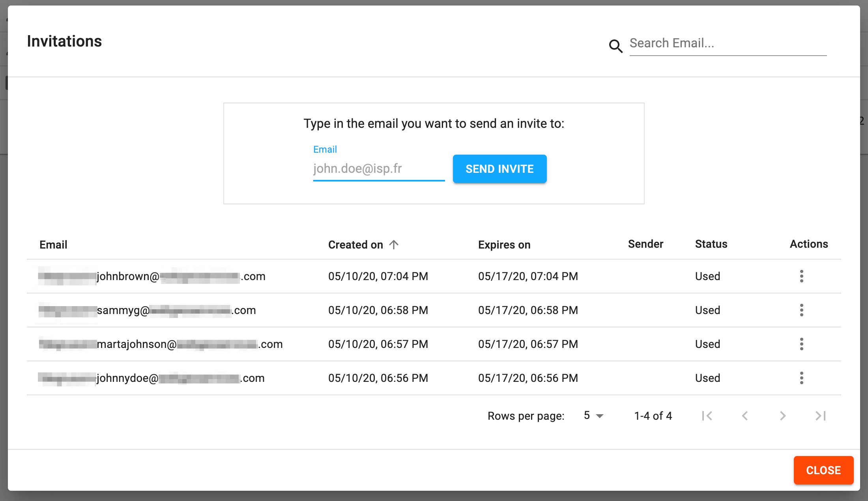Select the johnbrown email table row
Viewport: 868px width, 501px height.
tap(181, 276)
